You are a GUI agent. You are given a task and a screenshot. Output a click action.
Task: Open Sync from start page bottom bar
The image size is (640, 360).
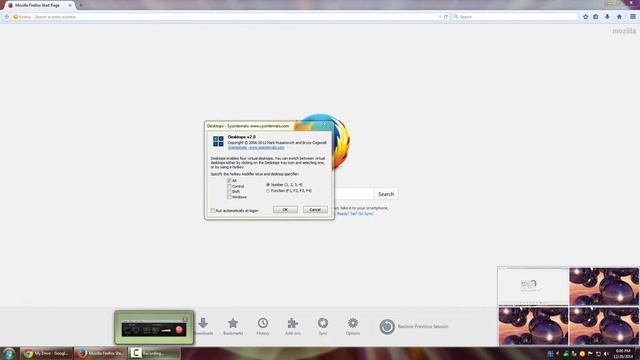(x=323, y=327)
